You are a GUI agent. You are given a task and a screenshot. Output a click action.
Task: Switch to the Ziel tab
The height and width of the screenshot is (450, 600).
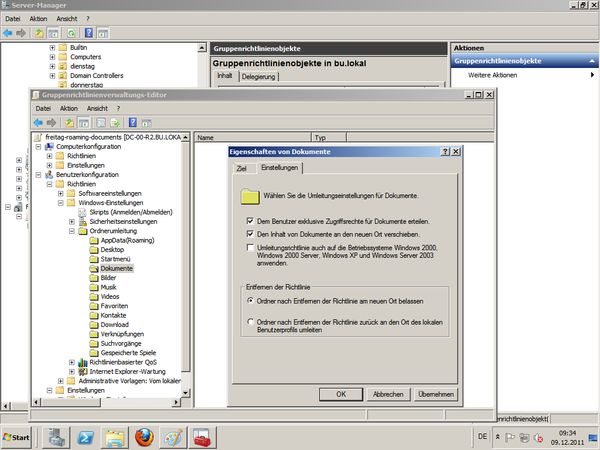(x=241, y=168)
